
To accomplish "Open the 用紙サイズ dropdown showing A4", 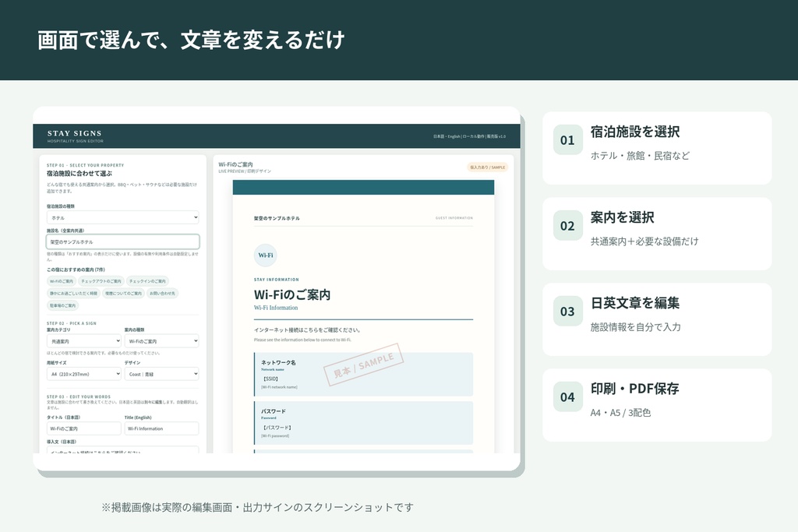I will click(84, 374).
